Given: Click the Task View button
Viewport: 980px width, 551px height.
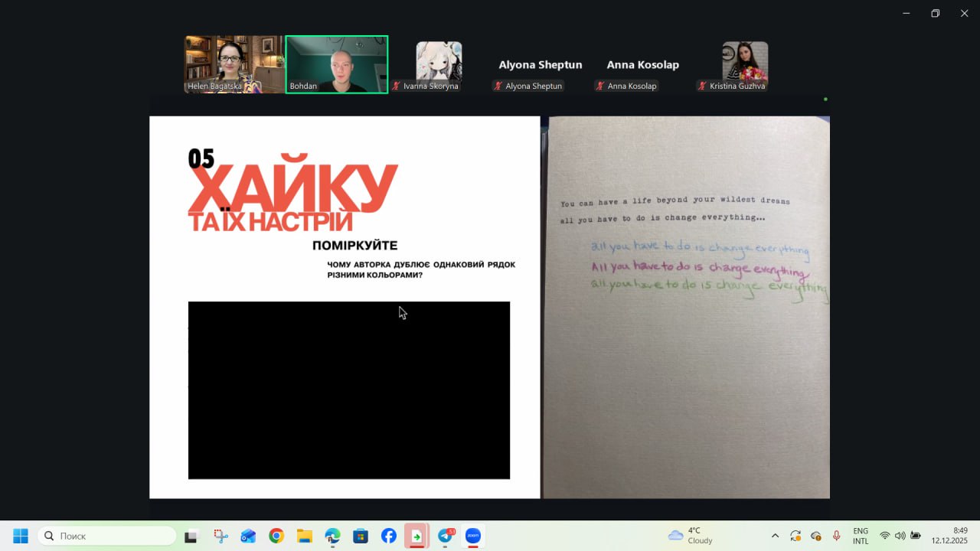Looking at the screenshot, I should pos(191,536).
